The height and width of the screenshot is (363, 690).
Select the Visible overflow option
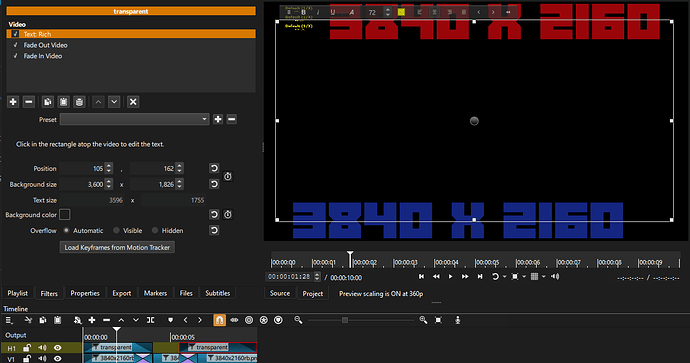point(116,231)
